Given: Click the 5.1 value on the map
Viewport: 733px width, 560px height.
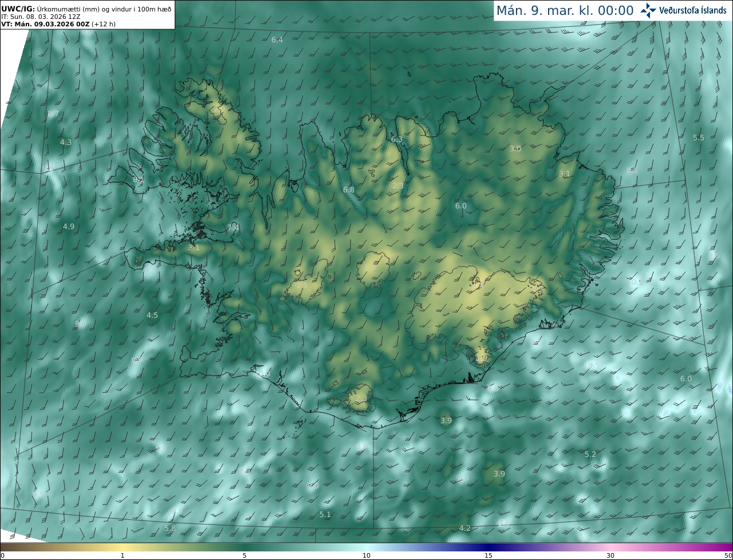Looking at the screenshot, I should [x=325, y=514].
